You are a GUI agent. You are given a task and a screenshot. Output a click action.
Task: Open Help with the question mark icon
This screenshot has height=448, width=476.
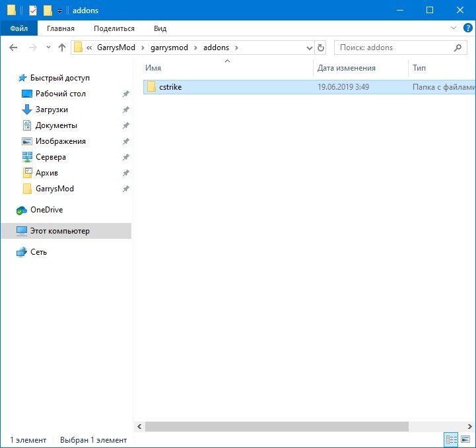pos(468,28)
